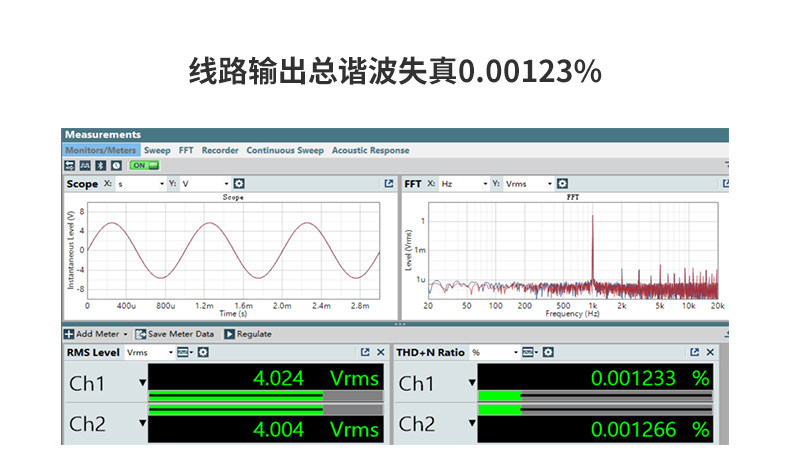Expand Ch1 arrow in RMS Level meter

(x=143, y=383)
